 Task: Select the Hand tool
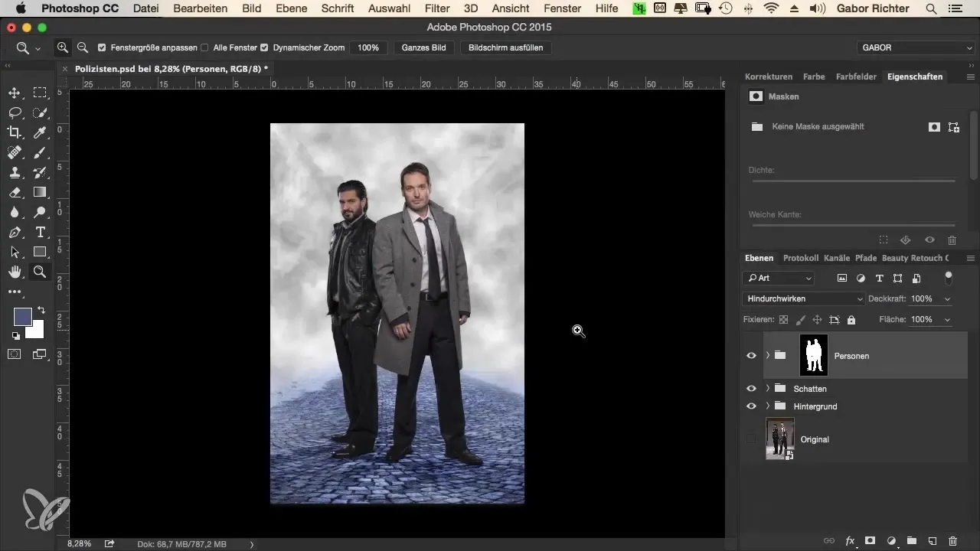pos(15,272)
